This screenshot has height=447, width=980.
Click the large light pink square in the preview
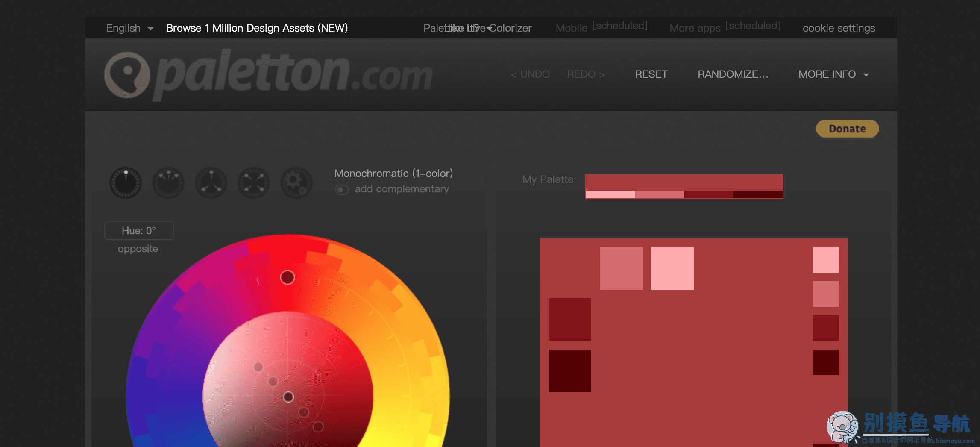(x=672, y=268)
